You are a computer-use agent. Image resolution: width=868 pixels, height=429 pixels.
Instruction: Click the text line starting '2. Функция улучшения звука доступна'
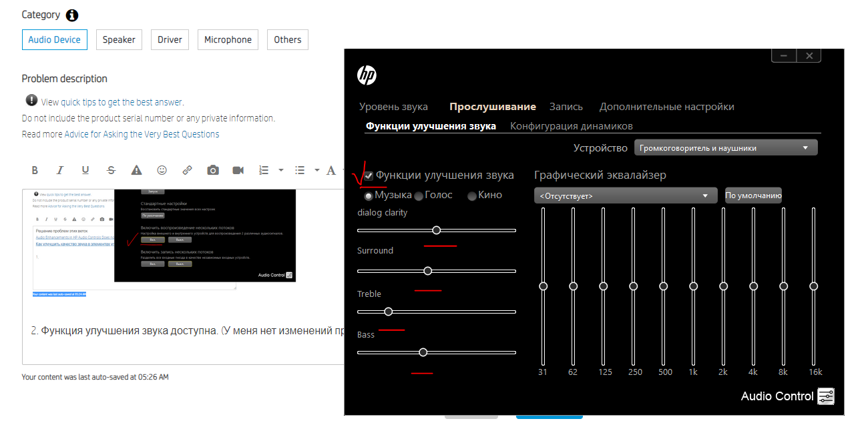tap(187, 331)
